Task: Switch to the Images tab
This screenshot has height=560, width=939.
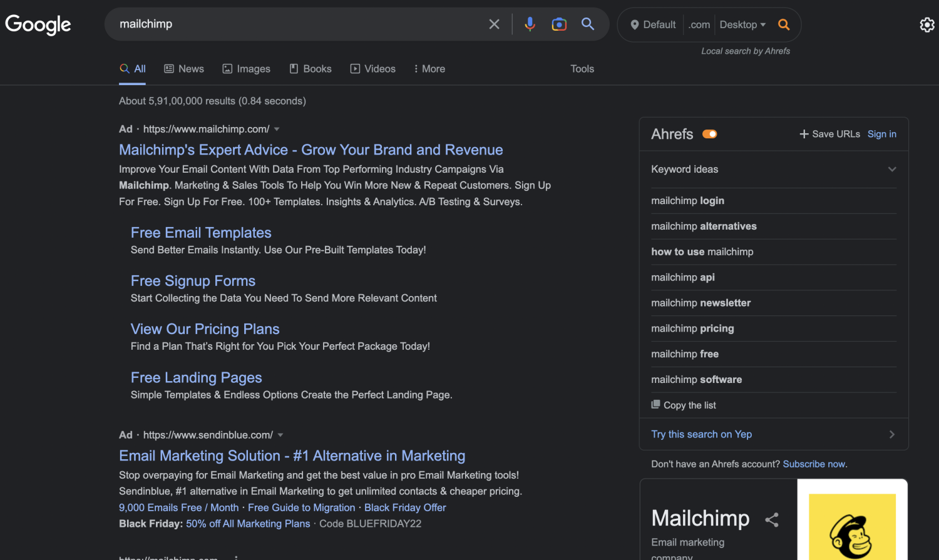Action: pyautogui.click(x=247, y=69)
